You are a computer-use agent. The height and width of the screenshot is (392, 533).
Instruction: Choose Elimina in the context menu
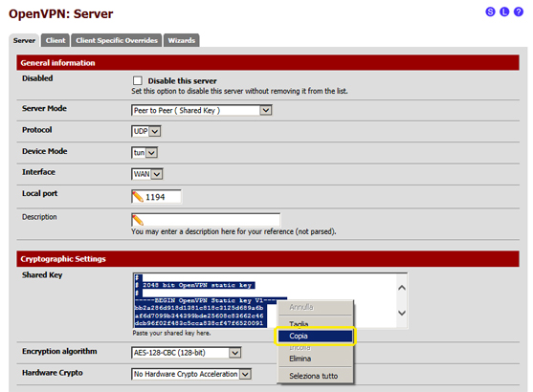[316, 359]
